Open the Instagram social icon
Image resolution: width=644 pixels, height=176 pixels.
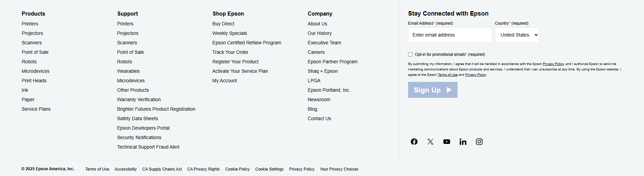(479, 142)
